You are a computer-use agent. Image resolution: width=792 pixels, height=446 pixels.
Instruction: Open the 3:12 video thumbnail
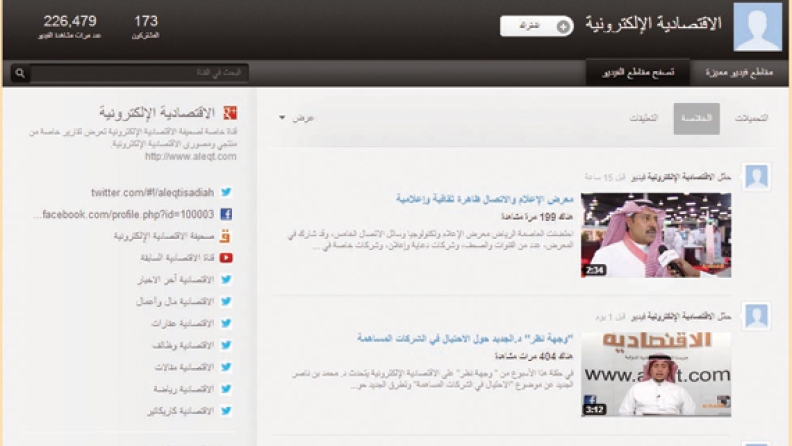(656, 374)
